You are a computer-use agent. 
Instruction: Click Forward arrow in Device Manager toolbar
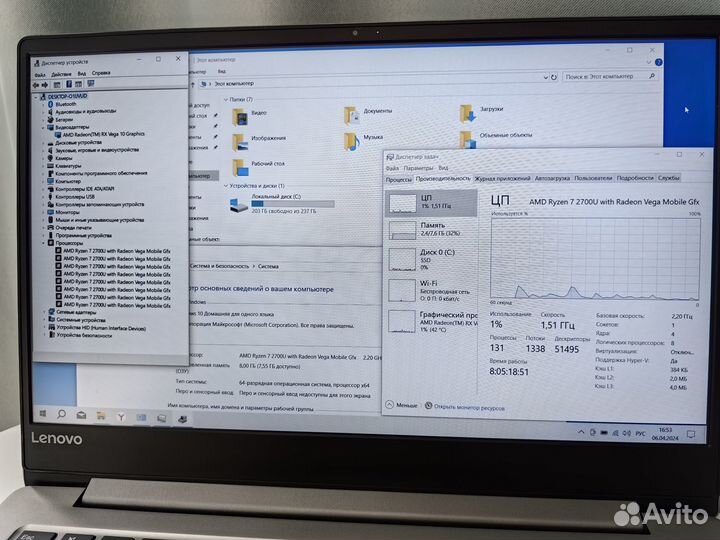point(45,85)
